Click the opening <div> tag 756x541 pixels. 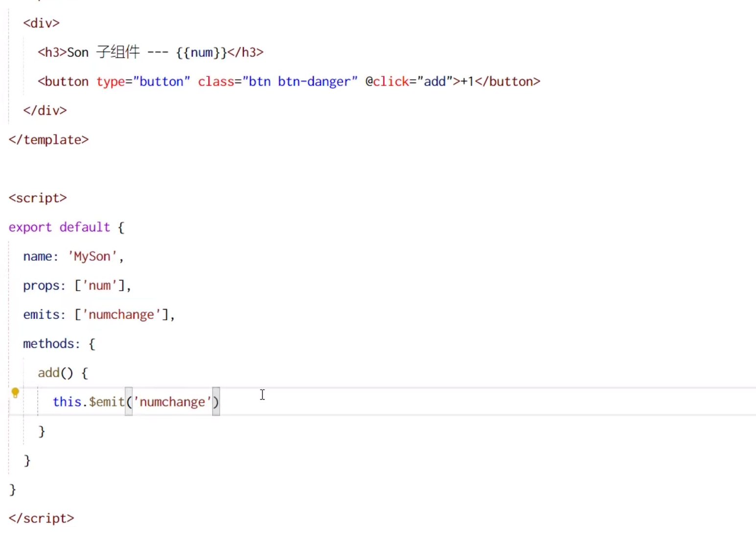pyautogui.click(x=42, y=23)
